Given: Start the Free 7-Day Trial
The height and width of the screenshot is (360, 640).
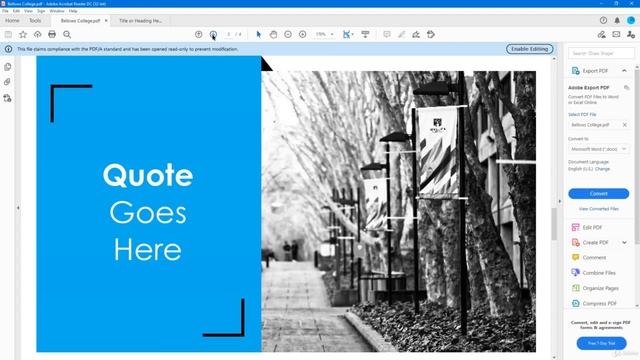Looking at the screenshot, I should point(601,343).
